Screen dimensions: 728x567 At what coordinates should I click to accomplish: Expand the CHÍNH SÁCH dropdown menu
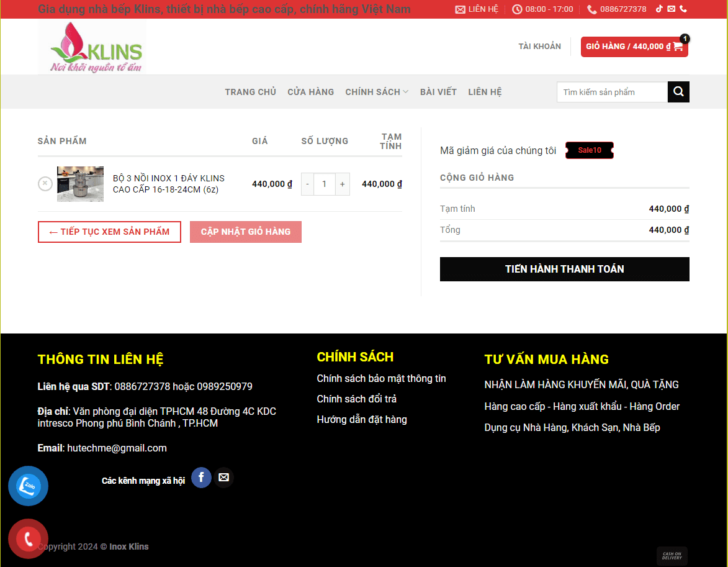tap(377, 92)
